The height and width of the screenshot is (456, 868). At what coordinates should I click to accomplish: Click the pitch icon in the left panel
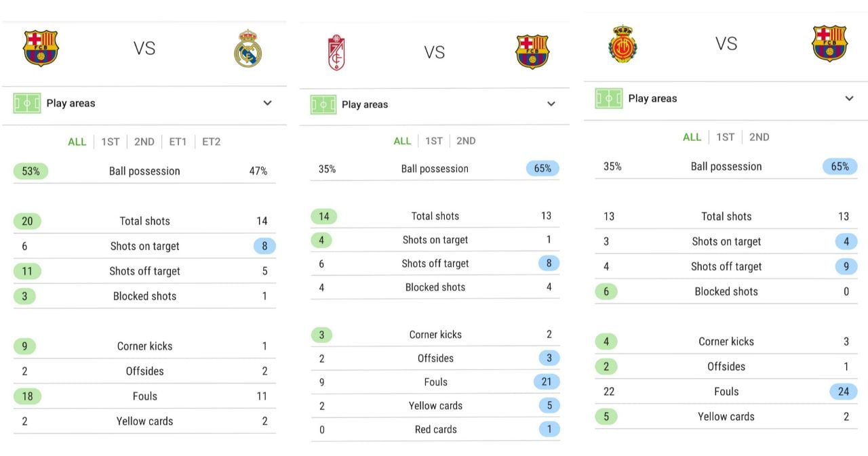(27, 103)
